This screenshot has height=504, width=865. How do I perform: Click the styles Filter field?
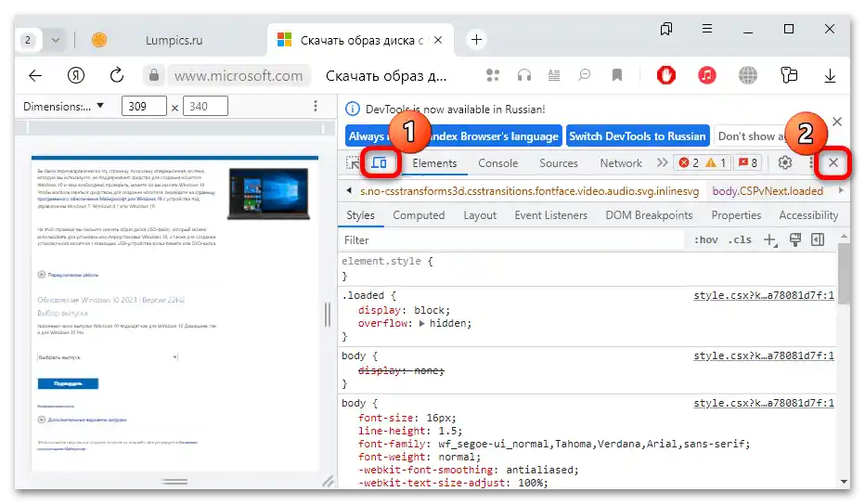pyautogui.click(x=513, y=239)
